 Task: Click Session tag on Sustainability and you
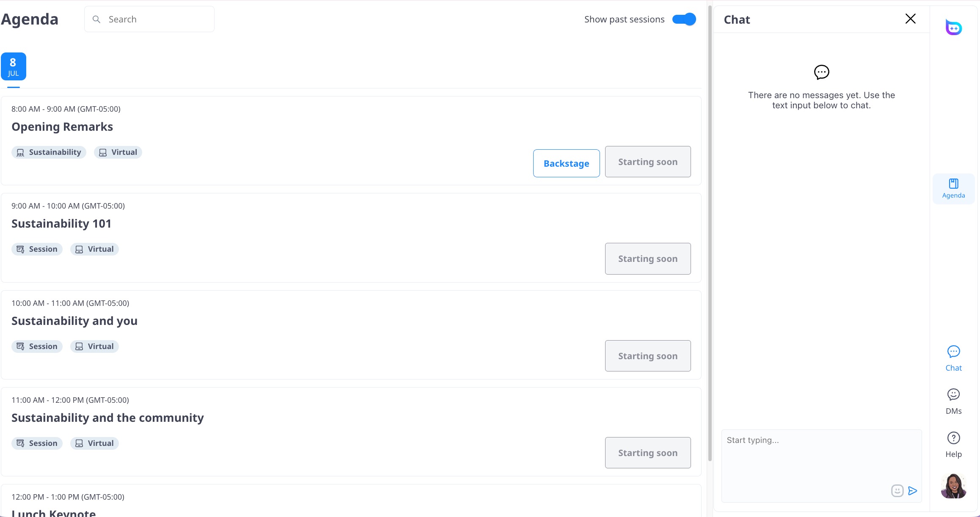[x=37, y=346]
